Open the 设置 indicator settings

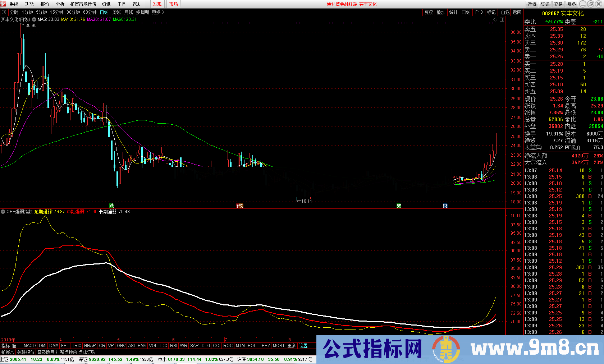303,345
